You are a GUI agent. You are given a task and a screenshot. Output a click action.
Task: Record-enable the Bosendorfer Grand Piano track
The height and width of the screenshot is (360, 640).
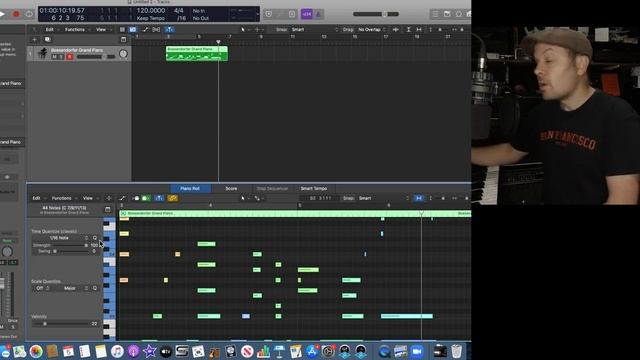pos(70,57)
